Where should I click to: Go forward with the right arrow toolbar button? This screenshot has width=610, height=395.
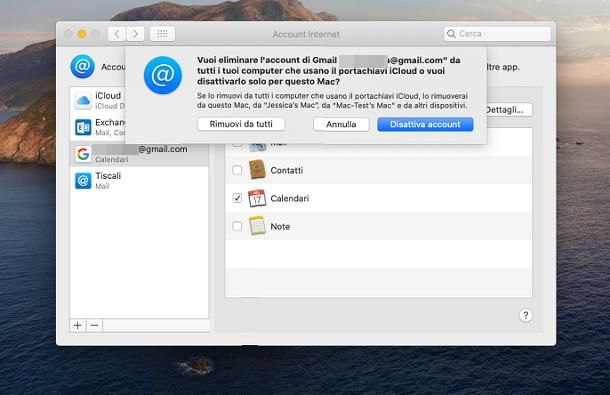tap(135, 34)
